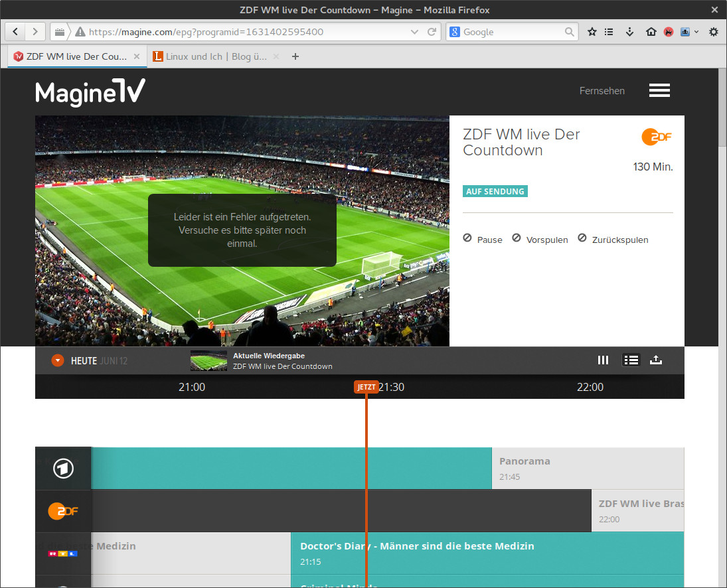The width and height of the screenshot is (727, 588).
Task: Click the share/upload icon in EPG bar
Action: pos(656,360)
